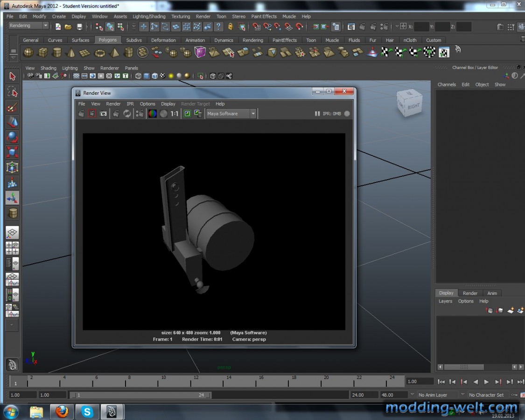Image resolution: width=525 pixels, height=420 pixels.
Task: Choose the Rotate tool sphere icon in toolbox
Action: click(13, 137)
